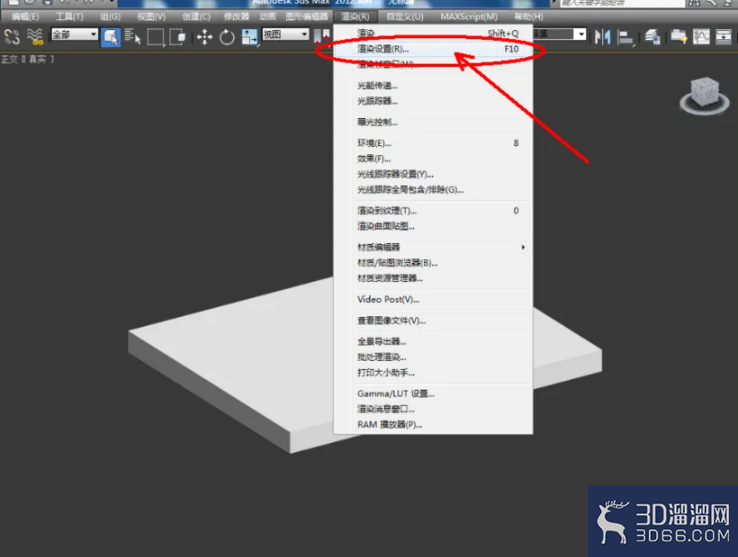Click the Unlink Selection toolbar icon

pyautogui.click(x=12, y=36)
